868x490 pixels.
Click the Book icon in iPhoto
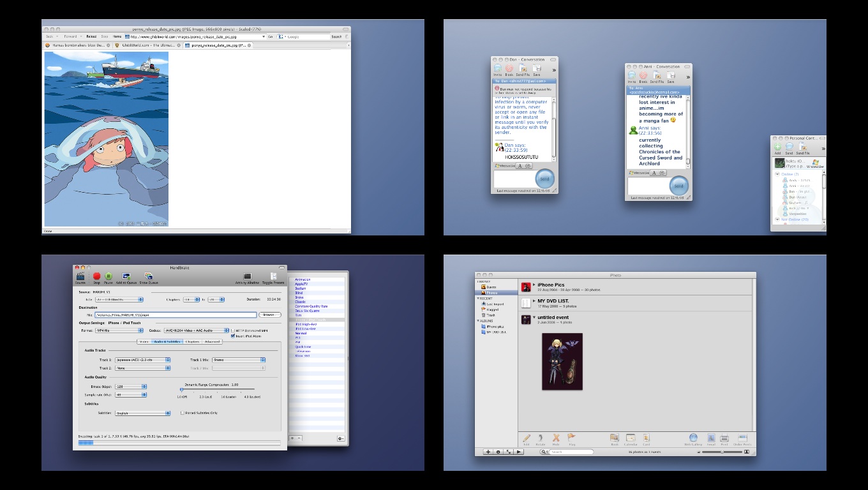click(x=615, y=439)
